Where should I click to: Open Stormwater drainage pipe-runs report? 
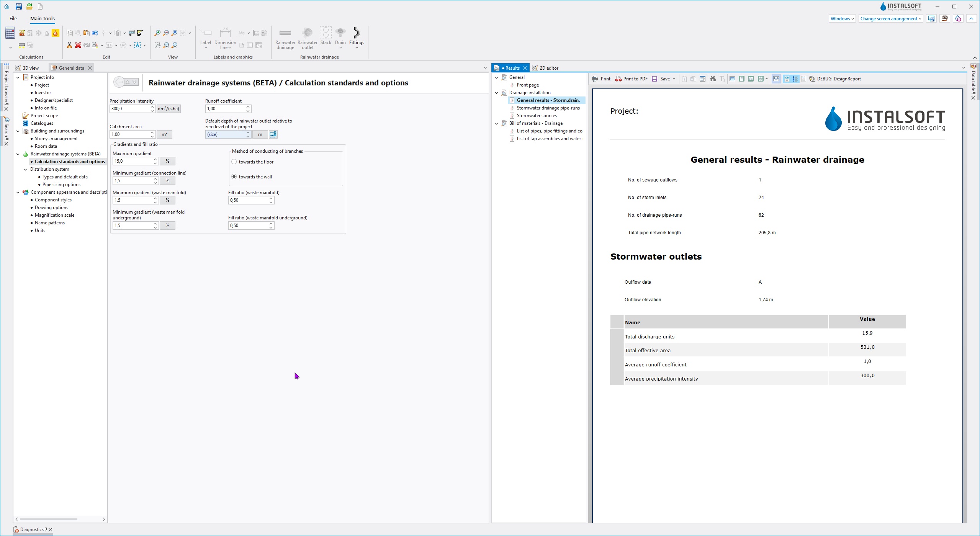[548, 108]
